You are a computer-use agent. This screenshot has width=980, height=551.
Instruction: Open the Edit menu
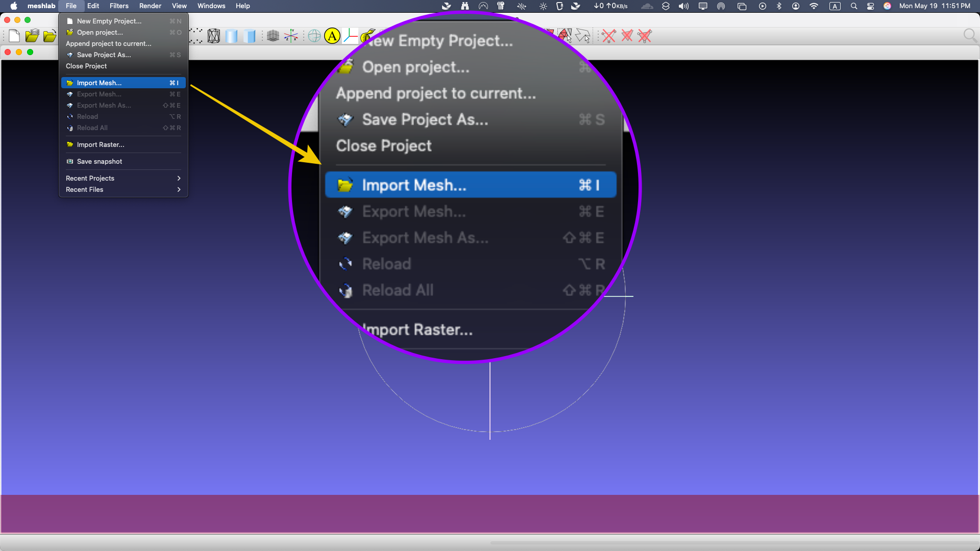pos(93,6)
